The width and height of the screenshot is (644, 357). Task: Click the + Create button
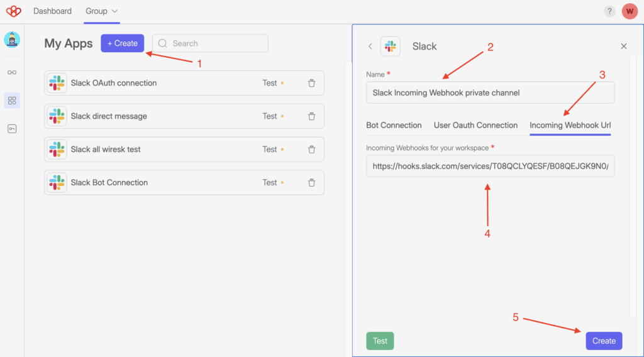pos(123,43)
